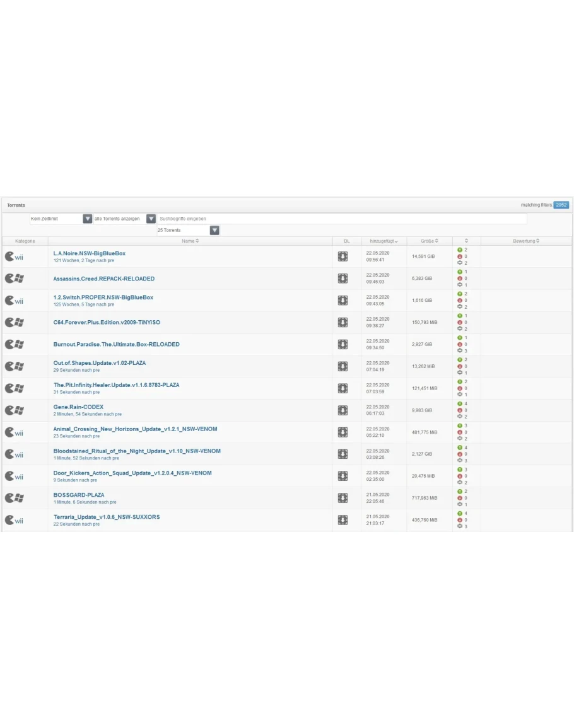Open the Bloodstained_Ritual_of_the_Night update link
This screenshot has width=574, height=728.
[137, 451]
